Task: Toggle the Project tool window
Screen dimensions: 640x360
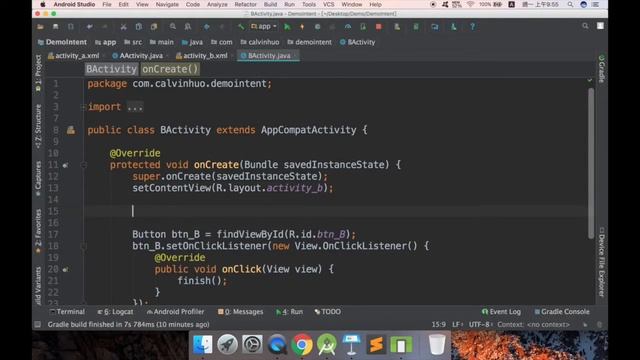Action: coord(38,73)
